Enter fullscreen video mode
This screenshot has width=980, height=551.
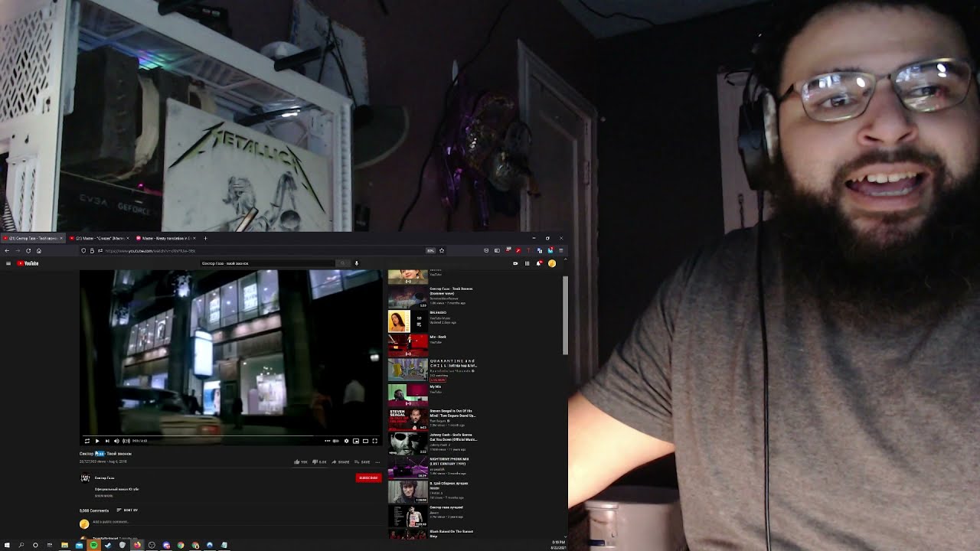(x=374, y=441)
